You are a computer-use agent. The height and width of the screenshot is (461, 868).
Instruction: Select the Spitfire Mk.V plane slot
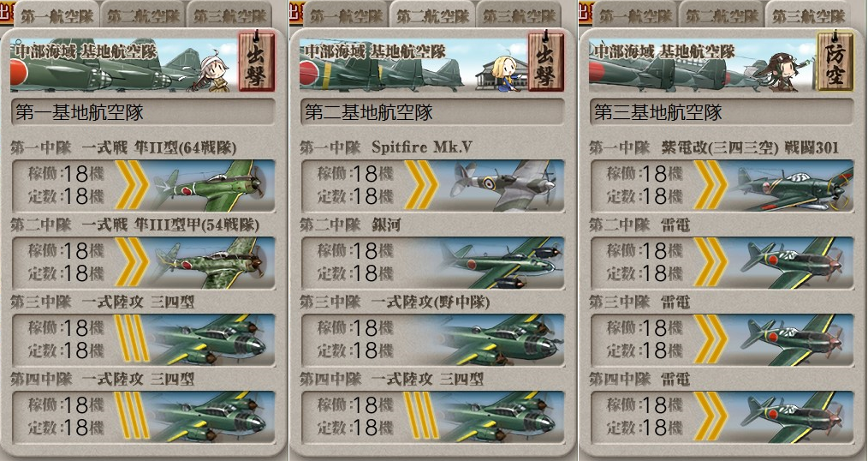point(433,186)
